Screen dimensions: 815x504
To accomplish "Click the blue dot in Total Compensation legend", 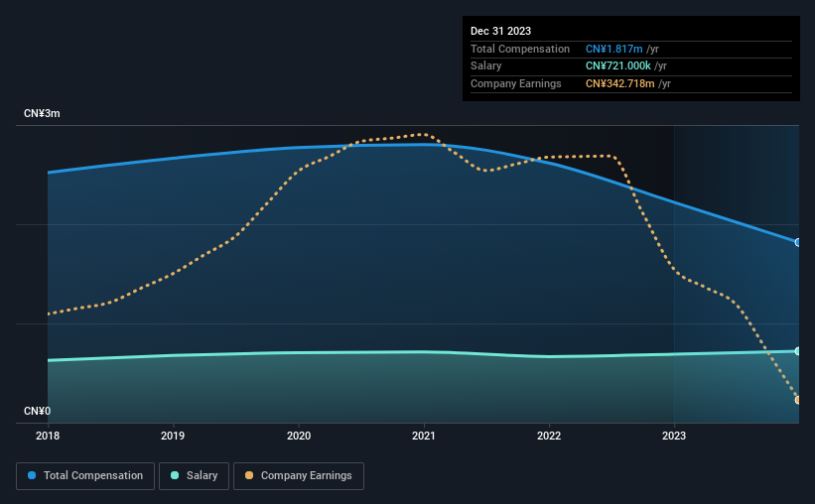I will click(x=32, y=475).
